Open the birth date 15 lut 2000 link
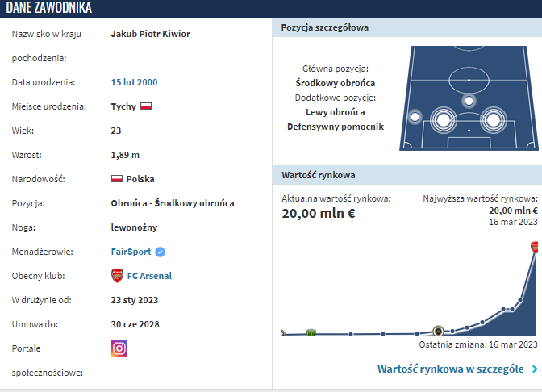Screen dimensions: 542x392 (134, 82)
